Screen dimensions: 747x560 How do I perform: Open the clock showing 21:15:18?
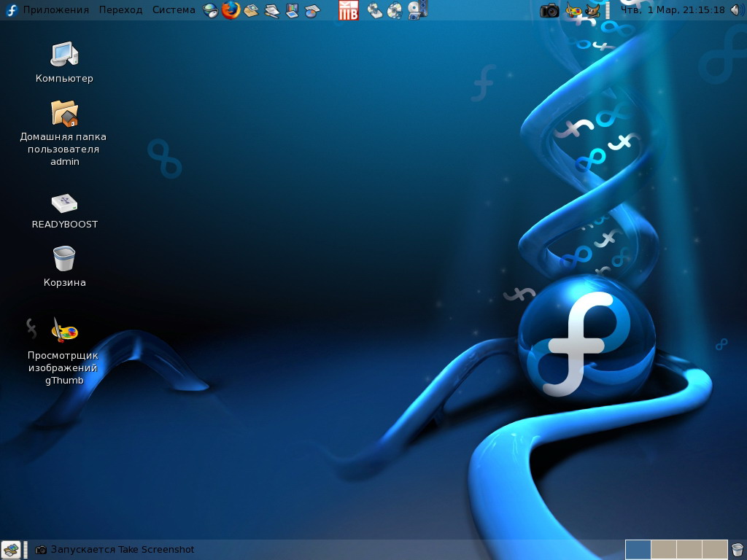(x=672, y=10)
